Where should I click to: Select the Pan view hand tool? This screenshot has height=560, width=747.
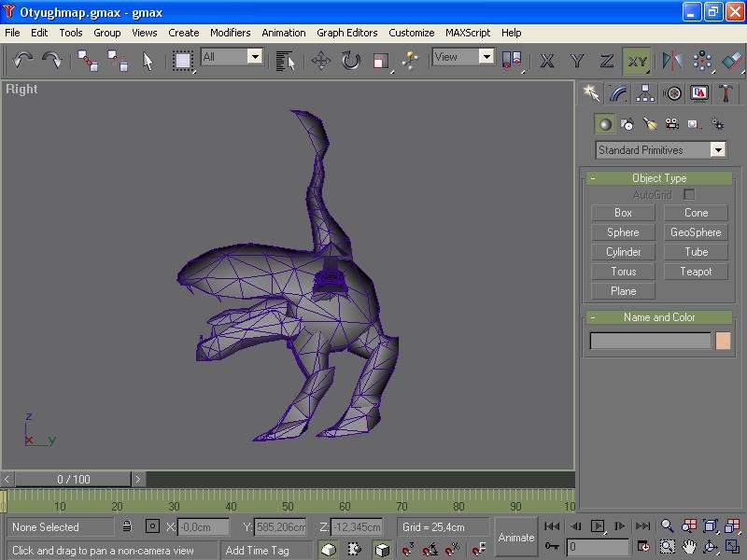pyautogui.click(x=689, y=547)
